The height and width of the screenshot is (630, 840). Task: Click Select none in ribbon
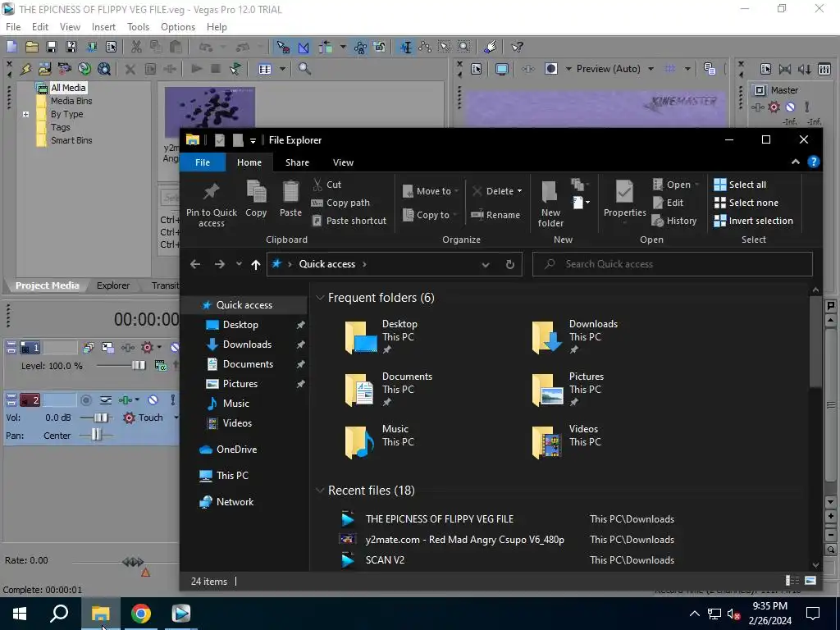coord(746,203)
